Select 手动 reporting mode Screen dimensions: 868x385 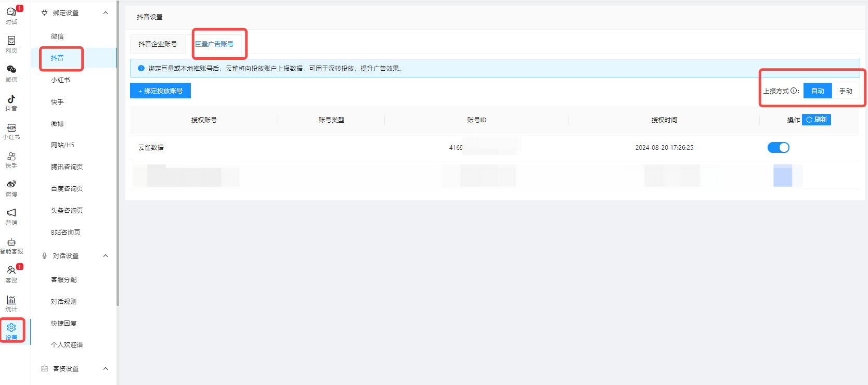(x=846, y=91)
